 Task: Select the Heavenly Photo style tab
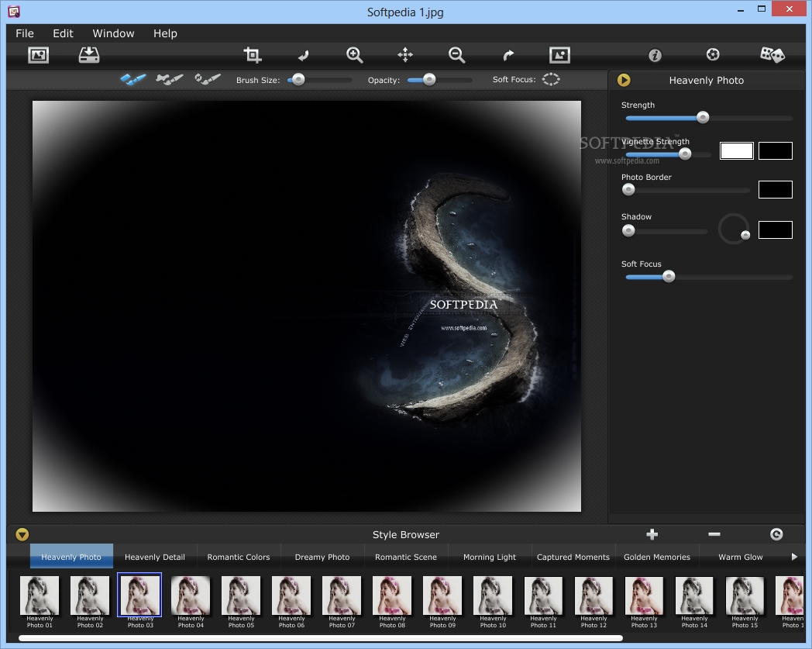(71, 556)
